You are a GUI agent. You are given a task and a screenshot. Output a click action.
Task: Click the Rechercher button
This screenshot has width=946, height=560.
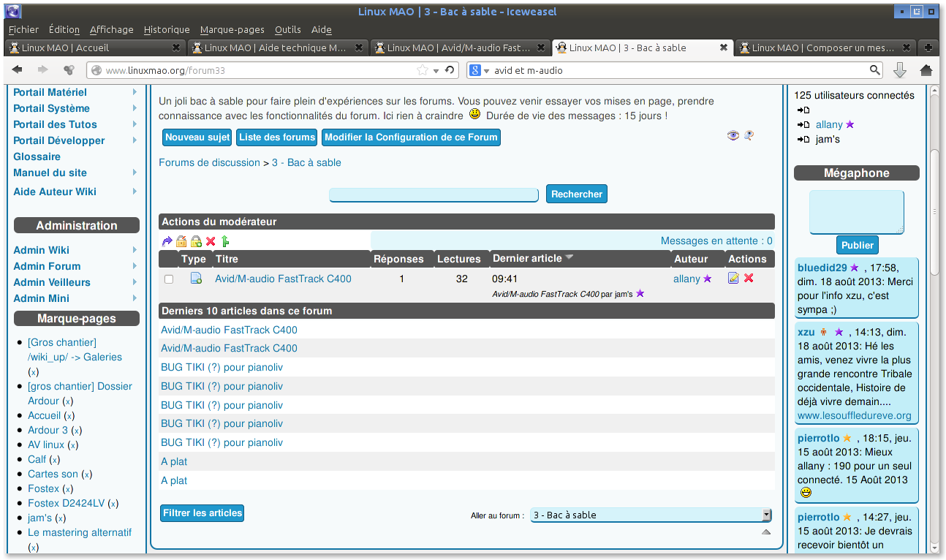click(x=577, y=194)
